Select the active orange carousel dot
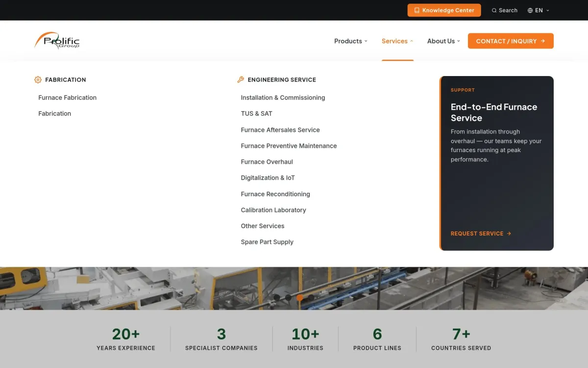 click(300, 297)
